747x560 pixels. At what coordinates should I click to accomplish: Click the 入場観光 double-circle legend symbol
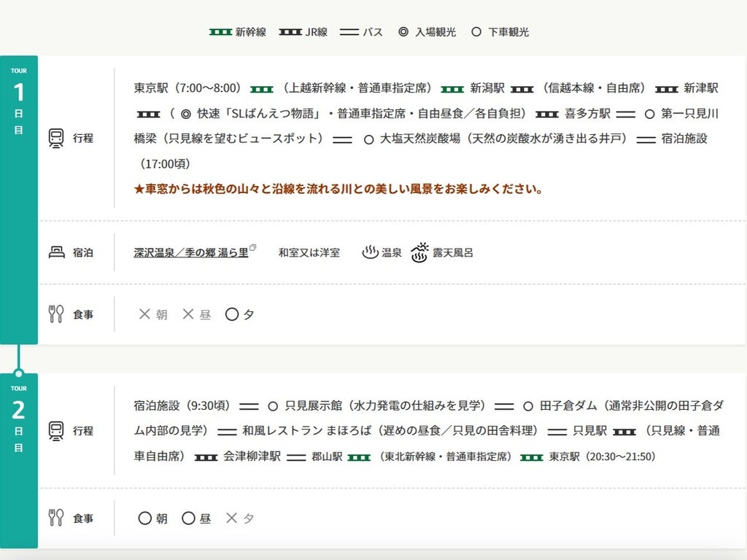point(403,32)
